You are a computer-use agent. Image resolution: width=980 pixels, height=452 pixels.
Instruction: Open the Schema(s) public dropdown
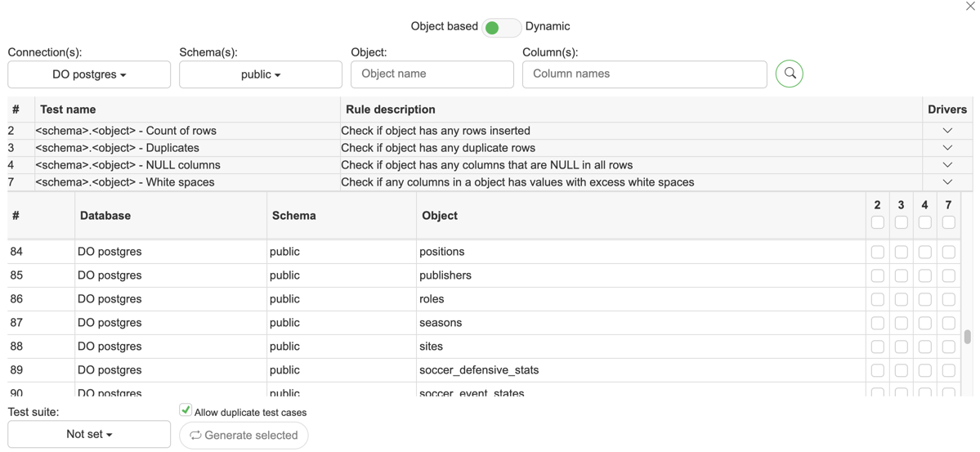coord(260,74)
